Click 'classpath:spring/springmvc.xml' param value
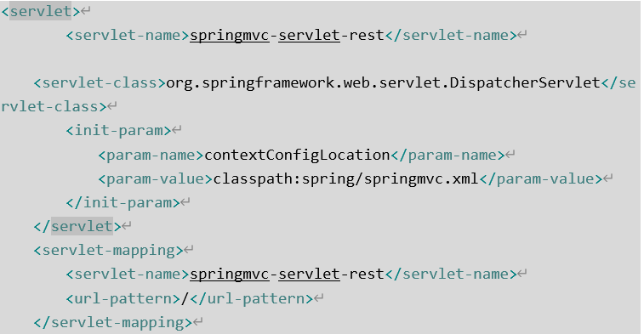The image size is (644, 334). pyautogui.click(x=346, y=179)
